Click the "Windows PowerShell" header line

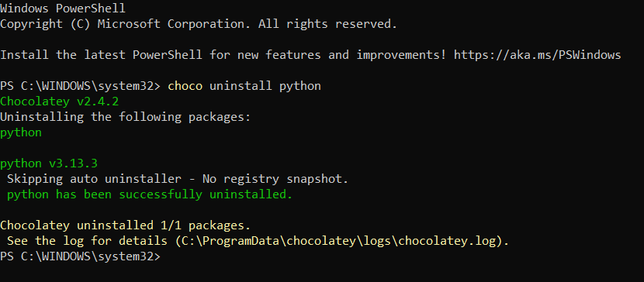tap(63, 9)
